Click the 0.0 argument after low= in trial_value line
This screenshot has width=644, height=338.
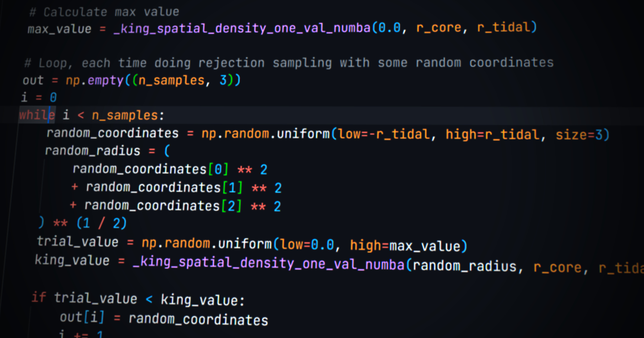(322, 245)
